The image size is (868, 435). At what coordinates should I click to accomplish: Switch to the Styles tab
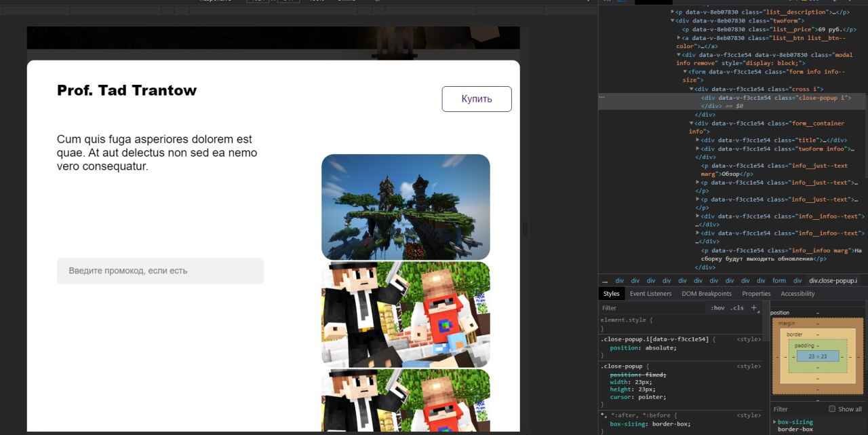(612, 294)
